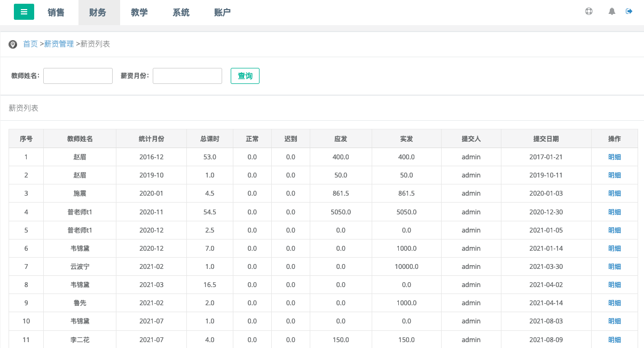Select teacher name 云波宁 in the table
Viewport: 644px width, 348px height.
point(80,266)
